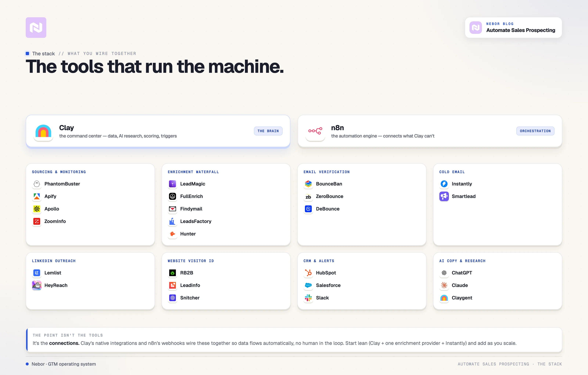Click the ZeroBounce zb icon

308,196
